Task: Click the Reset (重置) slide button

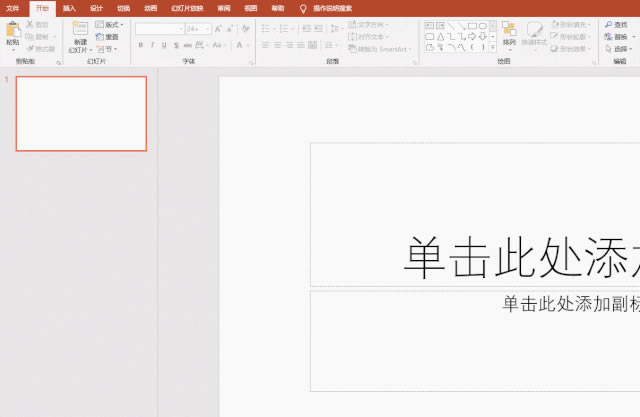Action: [107, 37]
